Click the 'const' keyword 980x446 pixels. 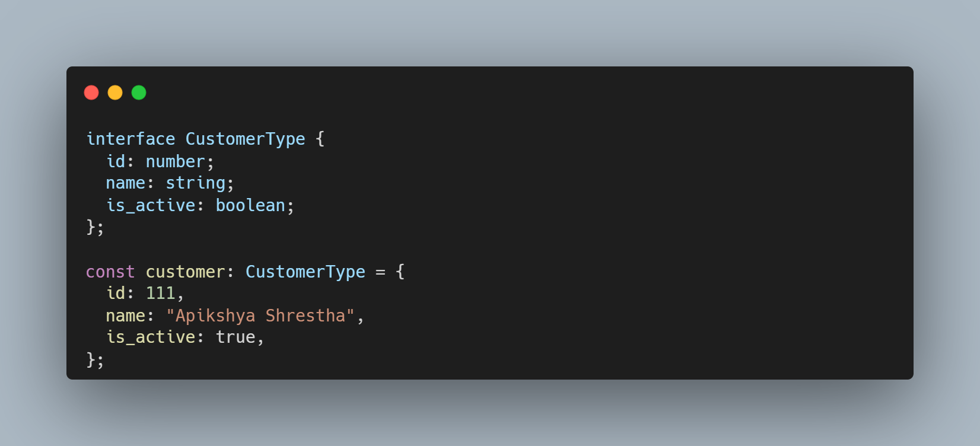[x=110, y=272]
